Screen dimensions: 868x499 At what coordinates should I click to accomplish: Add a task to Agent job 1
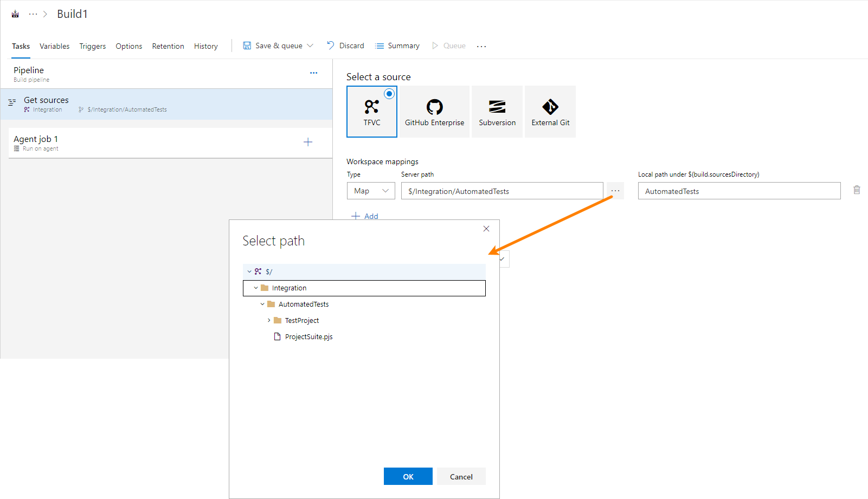[x=308, y=142]
